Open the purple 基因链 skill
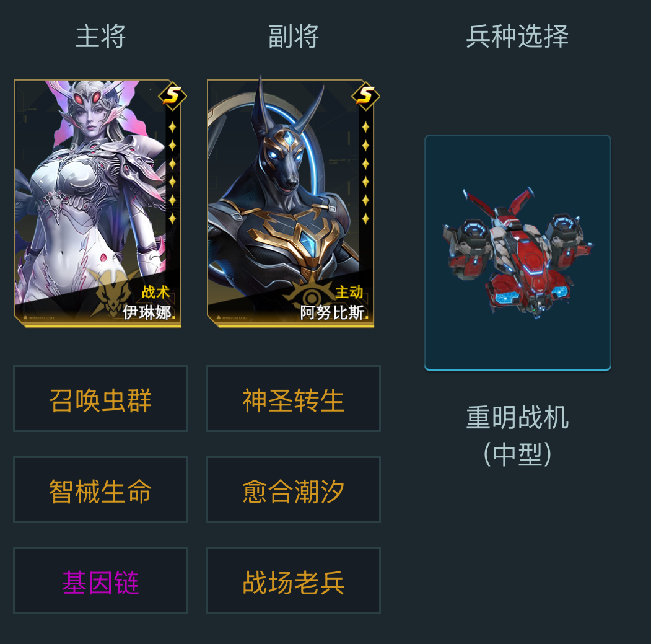 coord(100,581)
